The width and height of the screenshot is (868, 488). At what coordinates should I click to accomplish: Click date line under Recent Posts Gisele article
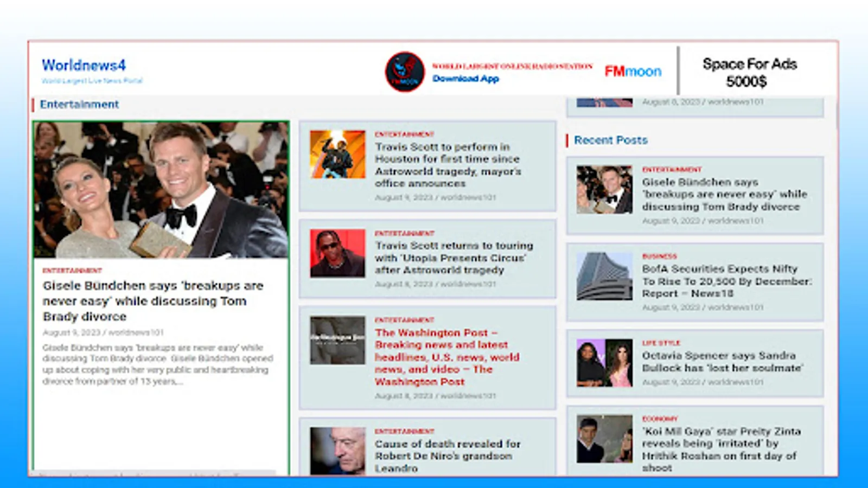click(x=703, y=221)
